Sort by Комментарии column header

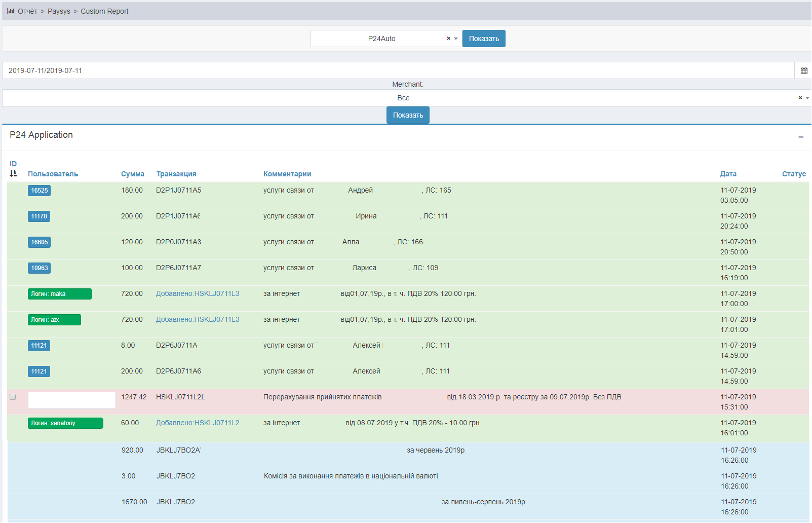(x=287, y=174)
